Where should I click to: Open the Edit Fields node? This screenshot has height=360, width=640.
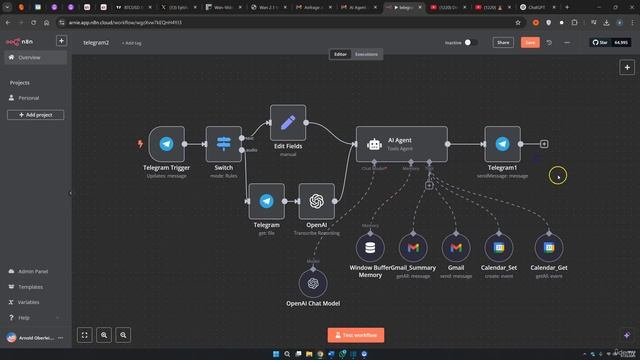tap(288, 123)
